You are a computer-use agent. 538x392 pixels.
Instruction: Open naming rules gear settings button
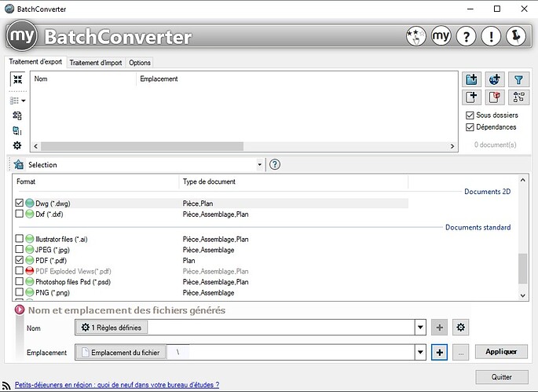pos(461,328)
